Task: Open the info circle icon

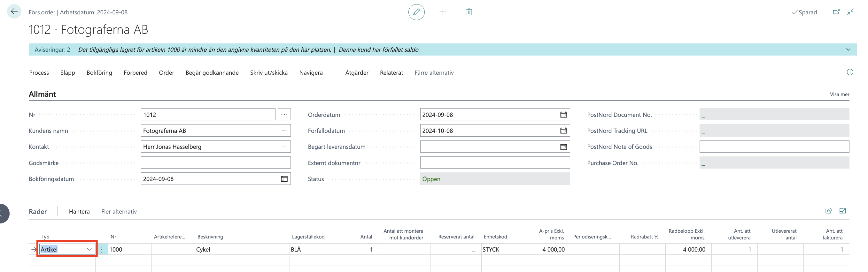Action: pos(850,72)
